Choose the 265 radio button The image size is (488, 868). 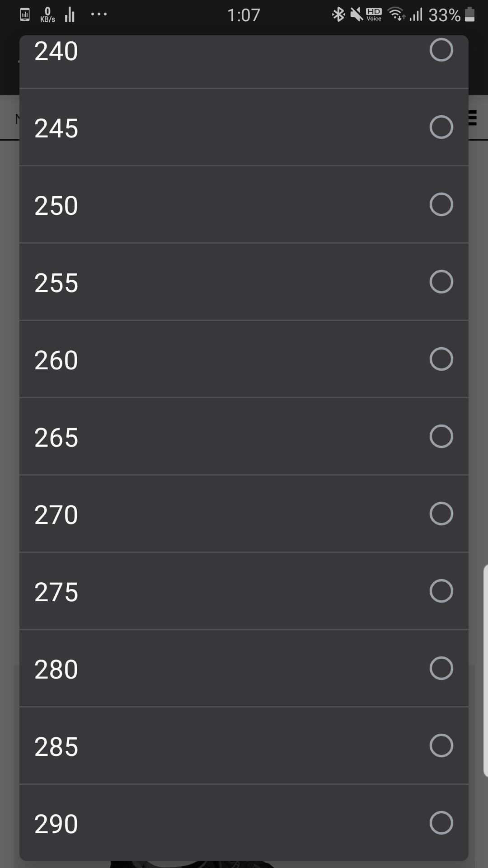(x=441, y=436)
